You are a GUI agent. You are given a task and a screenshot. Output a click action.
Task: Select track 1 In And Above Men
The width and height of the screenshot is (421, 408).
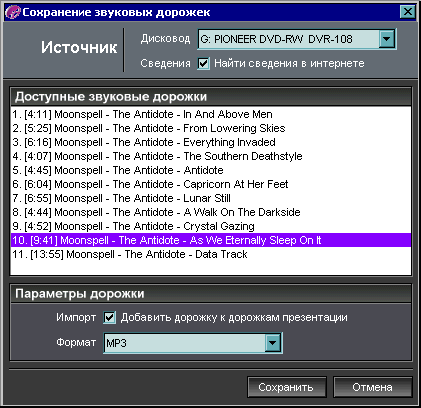pyautogui.click(x=211, y=114)
